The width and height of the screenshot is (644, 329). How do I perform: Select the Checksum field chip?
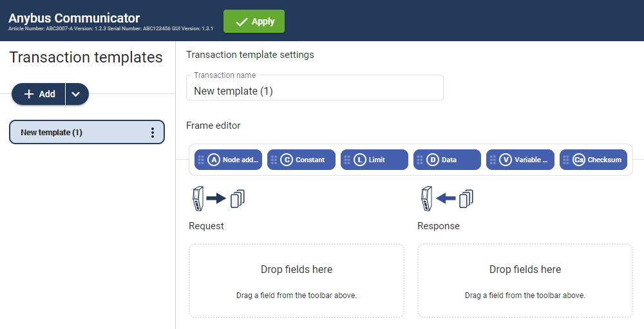593,160
